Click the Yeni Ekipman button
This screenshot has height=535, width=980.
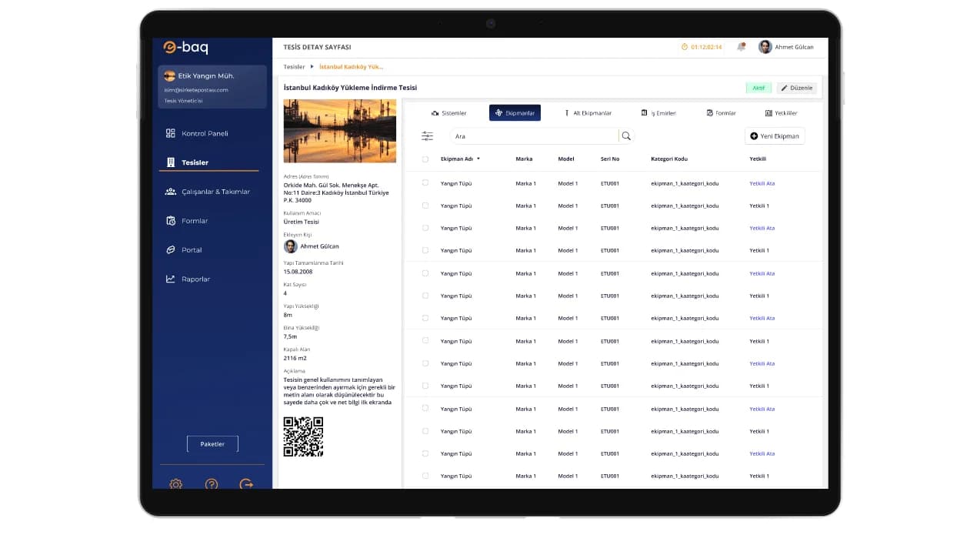(775, 136)
